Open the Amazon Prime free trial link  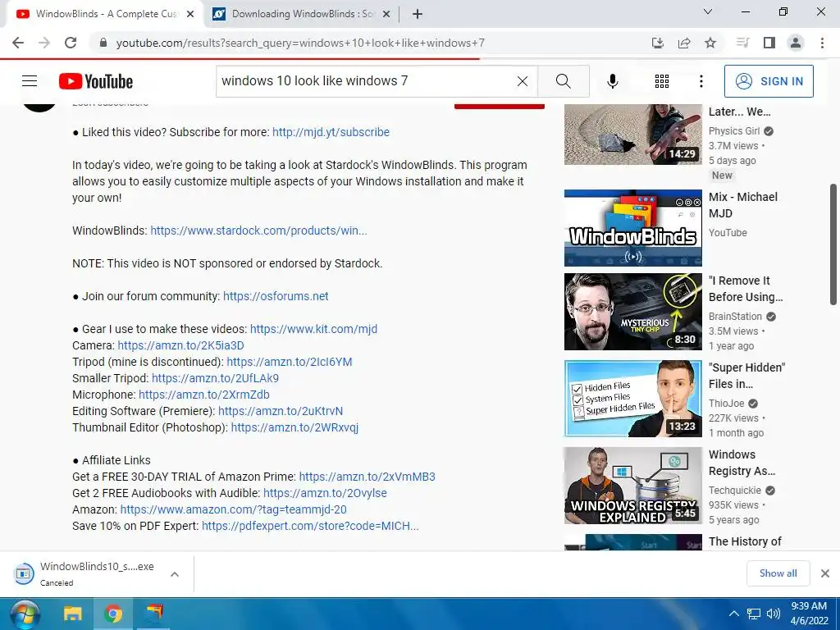click(x=367, y=477)
